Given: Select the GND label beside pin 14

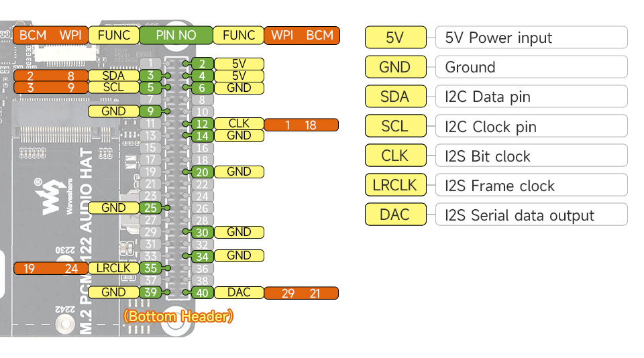Looking at the screenshot, I should 239,135.
